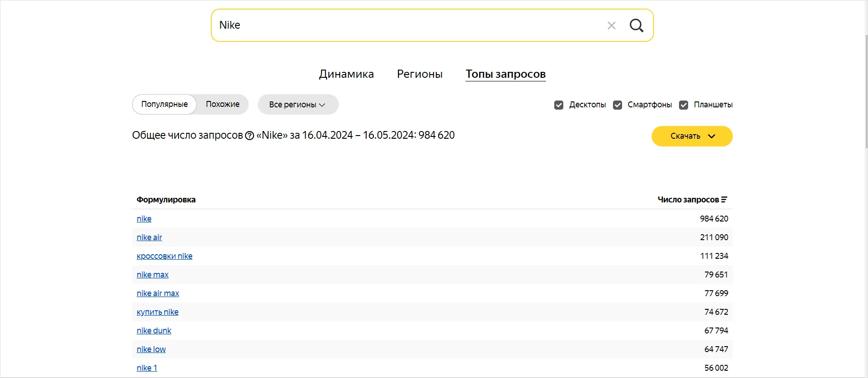Open the nike dunk query link
Screen dimensions: 868x378
coord(154,331)
